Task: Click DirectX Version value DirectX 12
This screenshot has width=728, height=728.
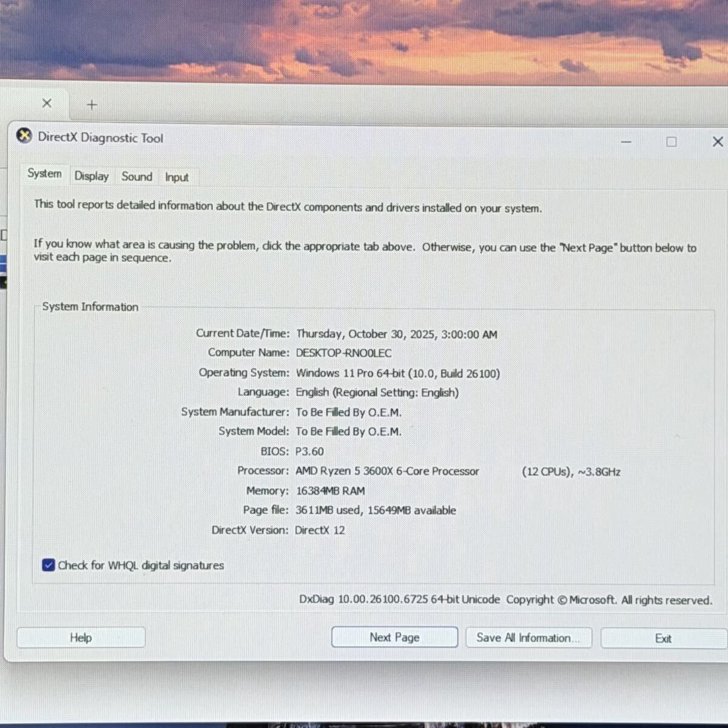Action: (320, 530)
